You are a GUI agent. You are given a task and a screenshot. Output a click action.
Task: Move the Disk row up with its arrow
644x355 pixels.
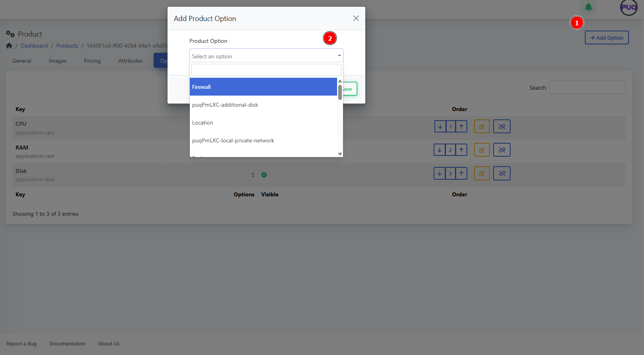(x=461, y=173)
